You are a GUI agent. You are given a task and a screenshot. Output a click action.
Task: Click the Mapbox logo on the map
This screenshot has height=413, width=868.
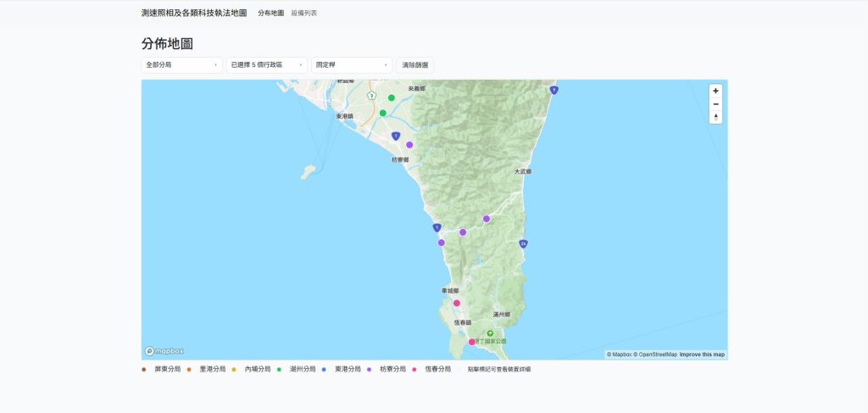(164, 351)
